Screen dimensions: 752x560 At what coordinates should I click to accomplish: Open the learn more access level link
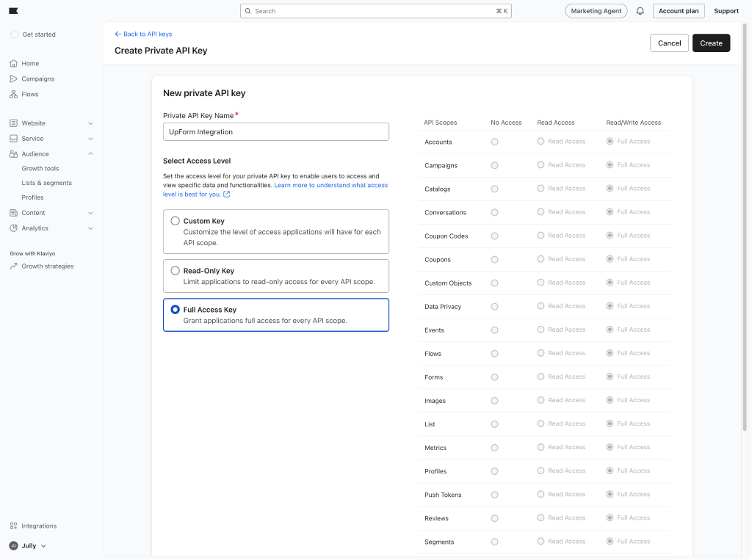click(275, 189)
